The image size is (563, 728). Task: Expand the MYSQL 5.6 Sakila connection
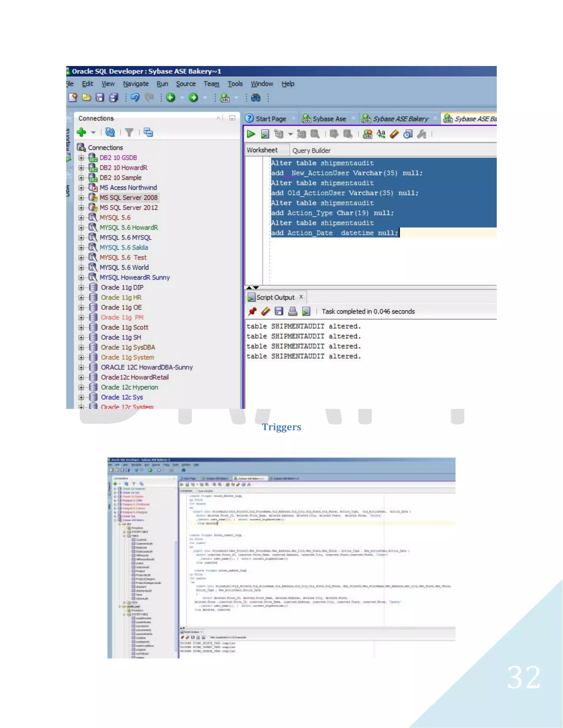pyautogui.click(x=81, y=247)
